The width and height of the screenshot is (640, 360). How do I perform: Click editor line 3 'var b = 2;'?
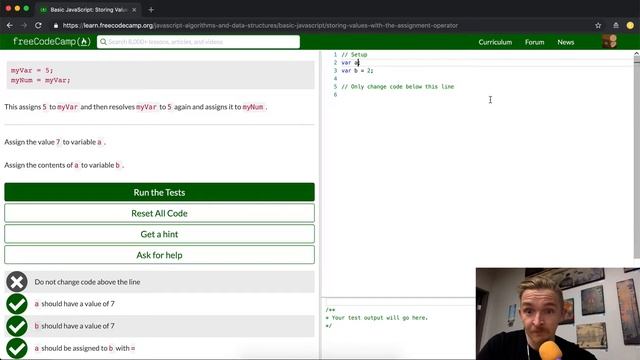coord(357,71)
